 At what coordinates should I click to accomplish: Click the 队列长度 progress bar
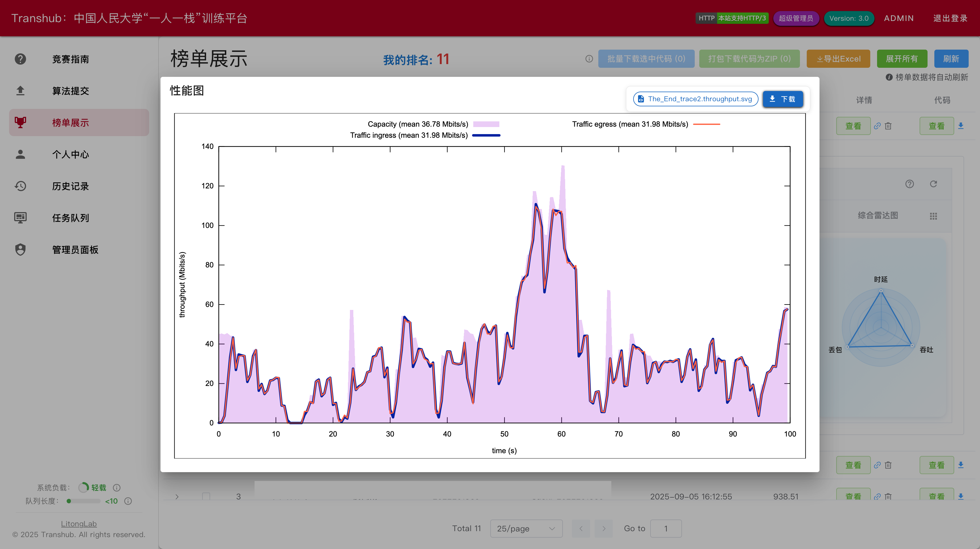click(83, 501)
